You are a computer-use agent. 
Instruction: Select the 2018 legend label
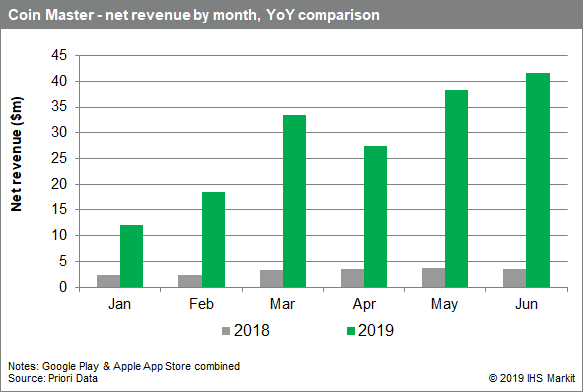click(x=251, y=330)
